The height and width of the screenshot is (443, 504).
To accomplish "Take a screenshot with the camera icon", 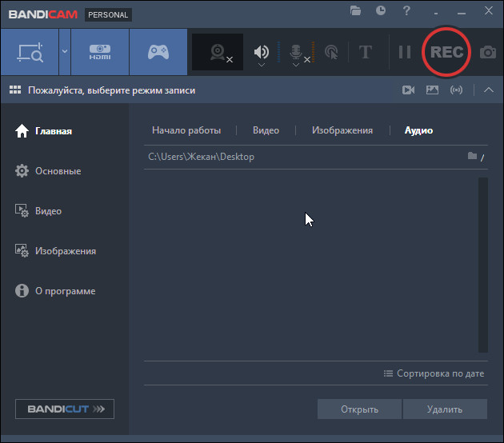I will [487, 53].
